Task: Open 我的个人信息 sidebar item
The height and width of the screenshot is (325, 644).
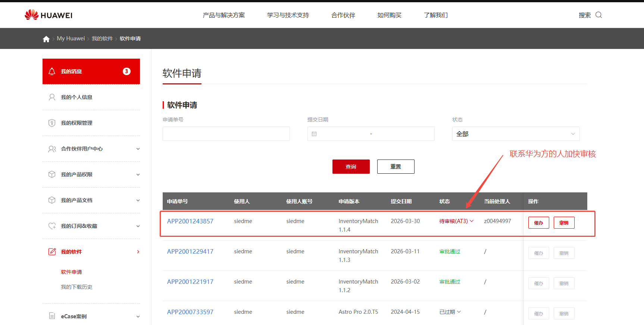Action: [x=91, y=97]
